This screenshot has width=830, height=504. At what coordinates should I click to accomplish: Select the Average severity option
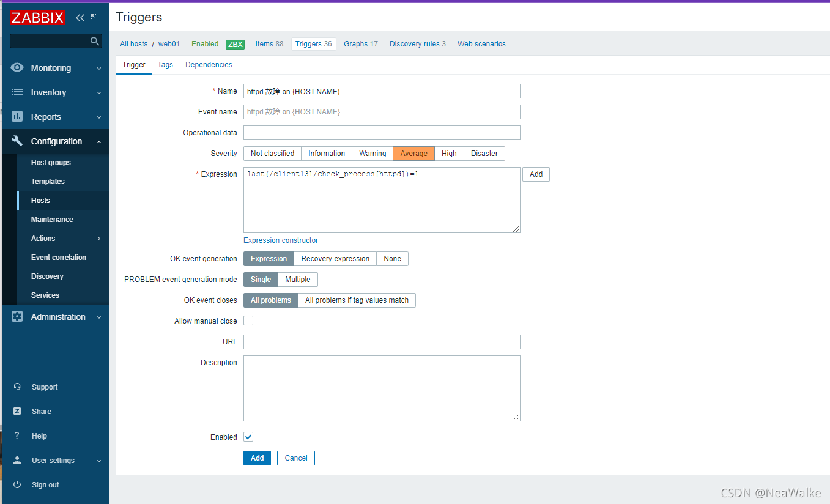click(x=414, y=154)
